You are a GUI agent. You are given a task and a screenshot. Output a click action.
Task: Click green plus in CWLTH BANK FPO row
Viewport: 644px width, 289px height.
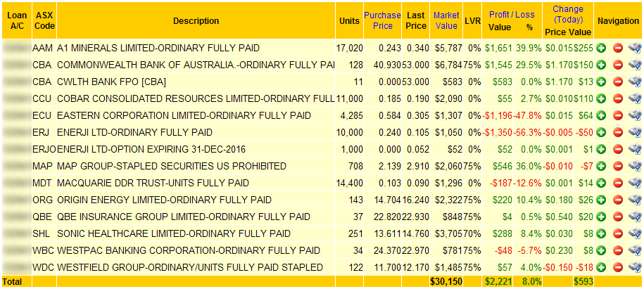coord(601,82)
